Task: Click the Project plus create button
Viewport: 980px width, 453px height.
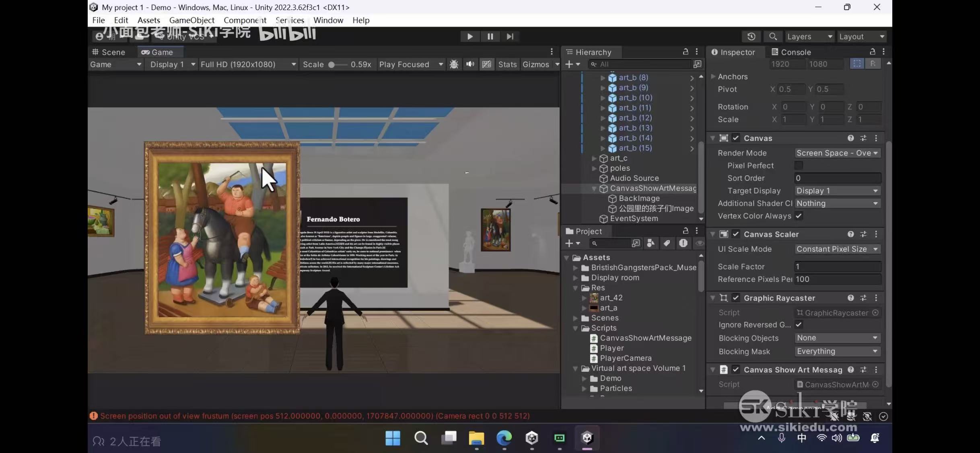Action: tap(569, 243)
